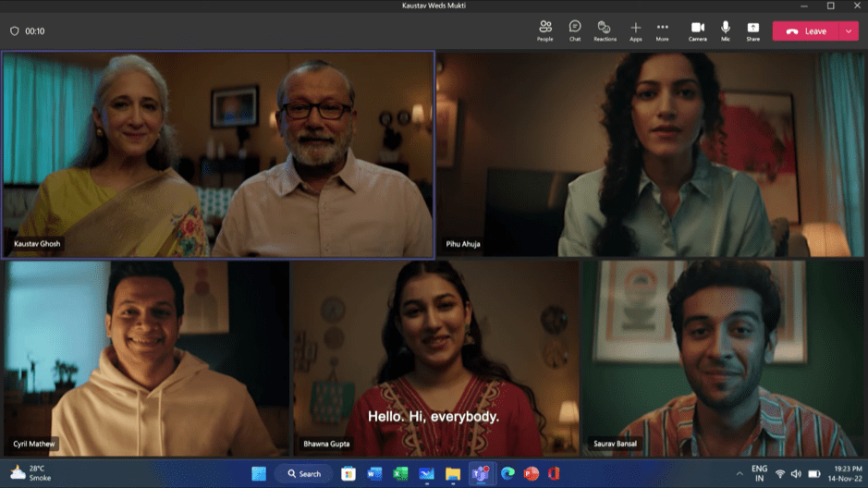The width and height of the screenshot is (868, 488).
Task: Open Microsoft Edge from the taskbar
Action: (507, 473)
